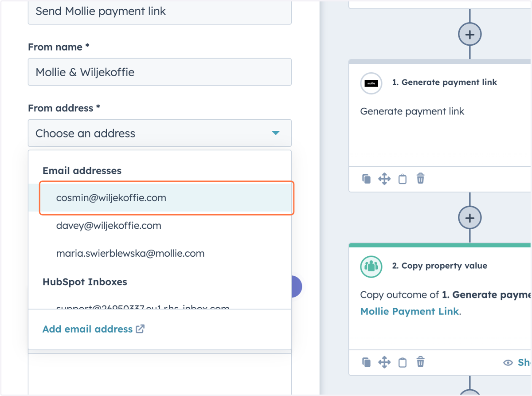Image resolution: width=532 pixels, height=396 pixels.
Task: Click the 'Email addresses' group heading
Action: pyautogui.click(x=82, y=170)
